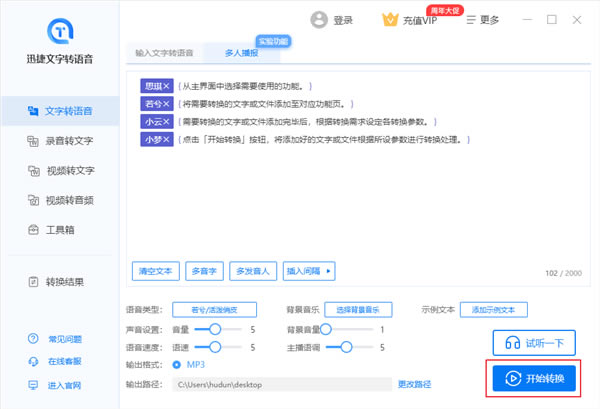Image resolution: width=600 pixels, height=409 pixels.
Task: Remove the 小梦 speaker tag
Action: [166, 140]
